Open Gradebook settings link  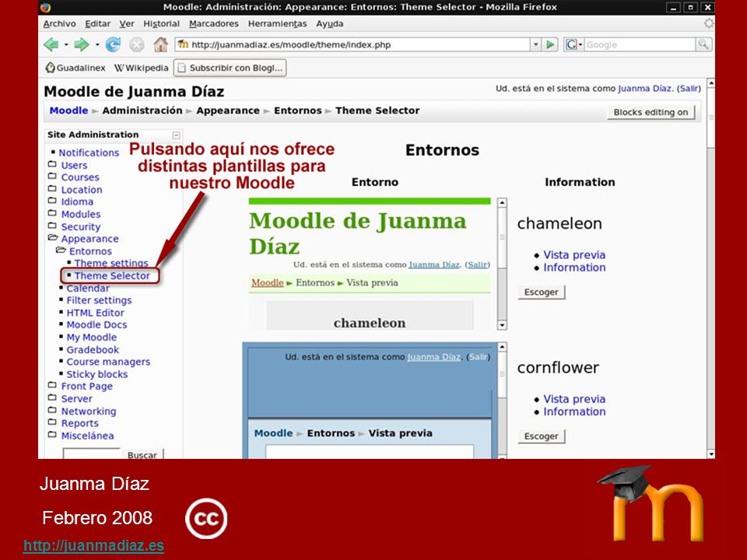(x=93, y=349)
